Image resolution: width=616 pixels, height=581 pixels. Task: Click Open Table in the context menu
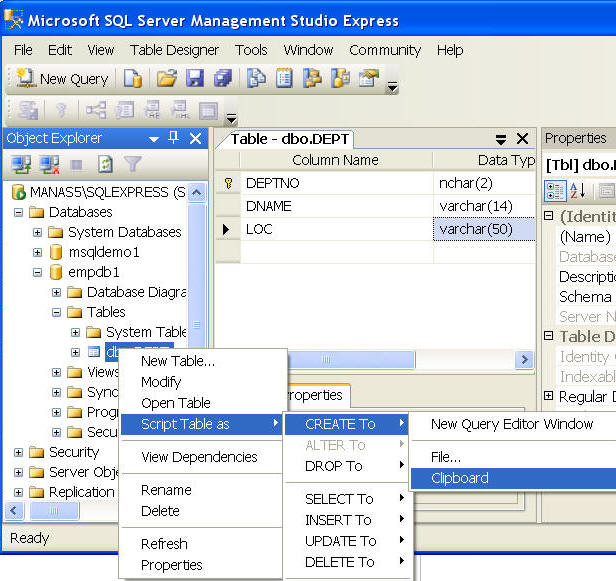tap(202, 403)
